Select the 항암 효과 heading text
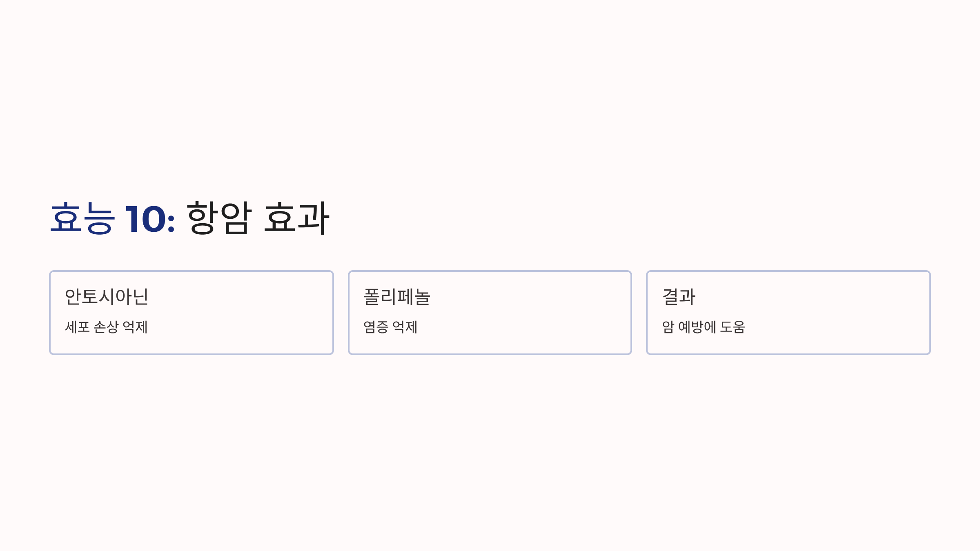This screenshot has height=551, width=980. point(258,218)
